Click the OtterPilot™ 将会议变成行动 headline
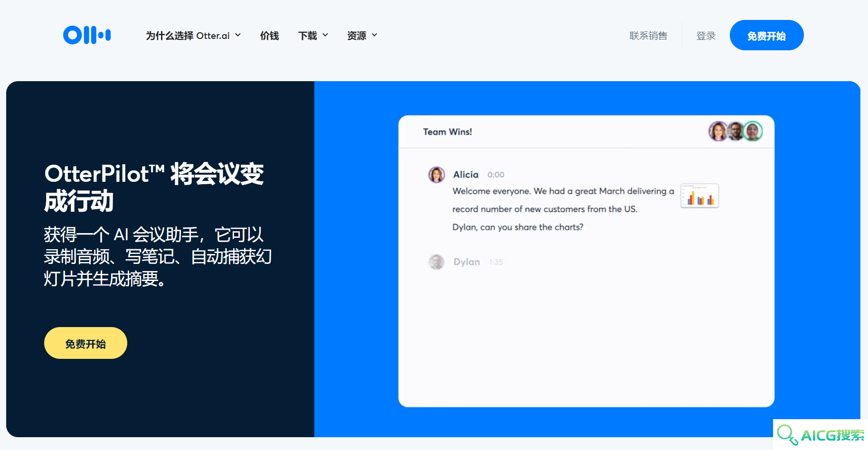868x450 pixels. click(x=154, y=187)
